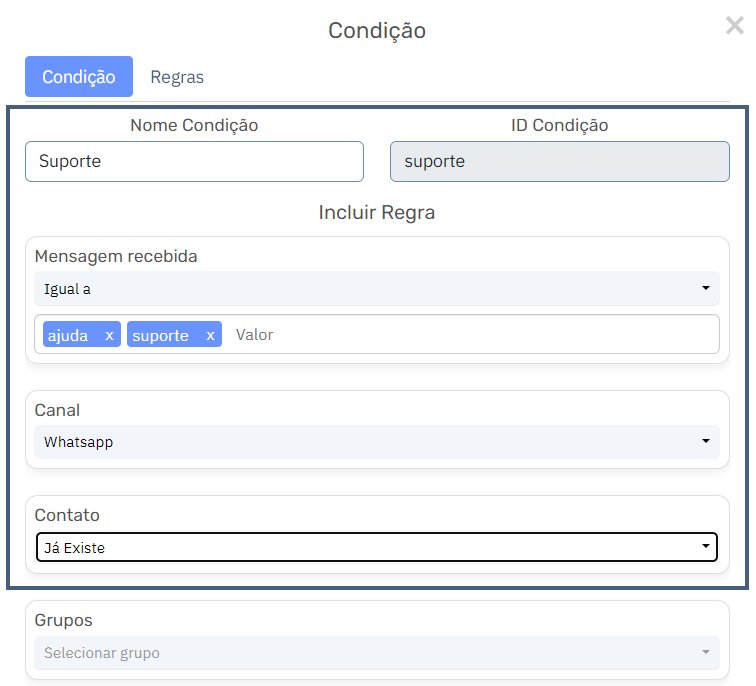Click the arrow on 'Igual a' select
The height and width of the screenshot is (686, 756).
coord(706,288)
